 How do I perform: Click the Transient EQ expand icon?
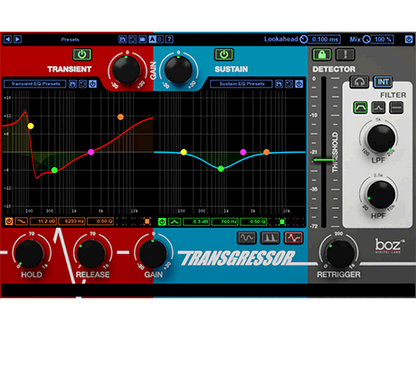pyautogui.click(x=83, y=84)
